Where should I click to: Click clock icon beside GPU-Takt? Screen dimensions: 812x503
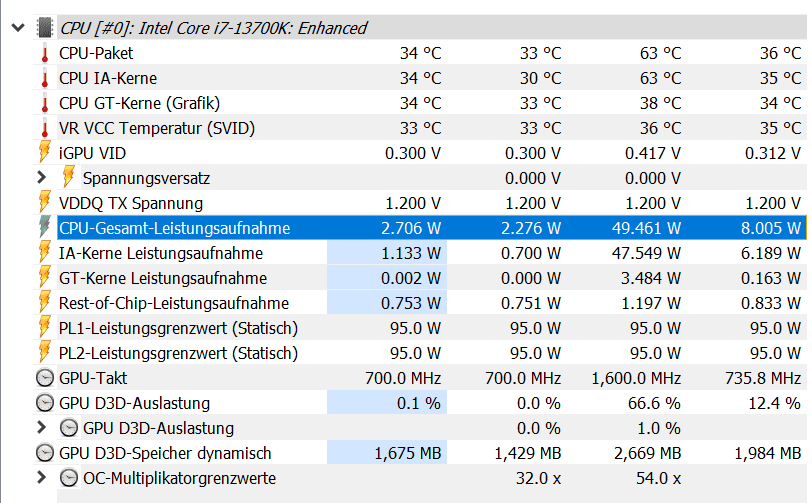click(45, 378)
